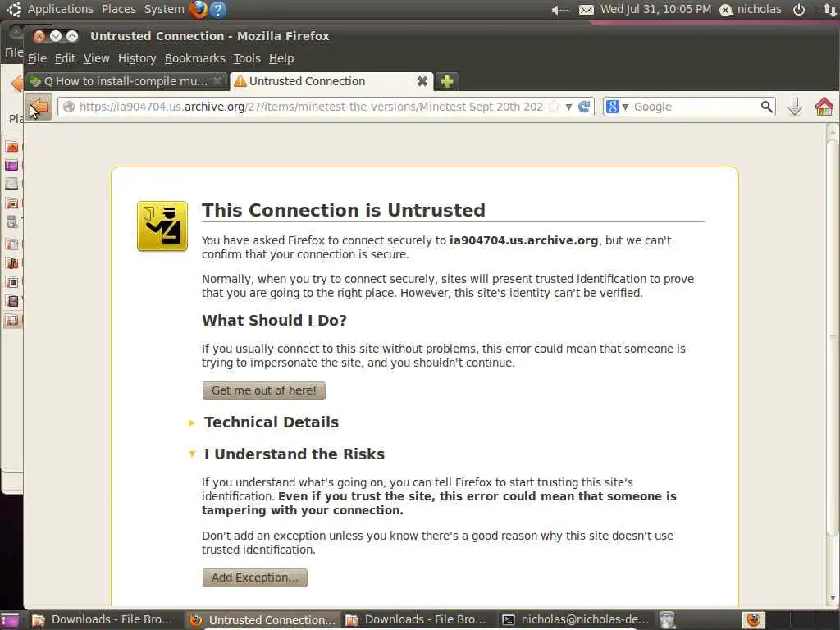Open the Firefox Edit menu
The width and height of the screenshot is (840, 630).
65,58
